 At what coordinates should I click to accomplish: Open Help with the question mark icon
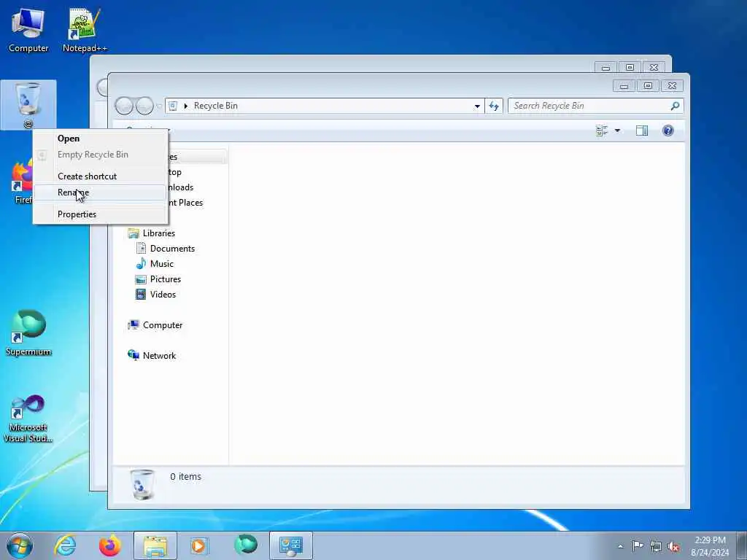(668, 131)
